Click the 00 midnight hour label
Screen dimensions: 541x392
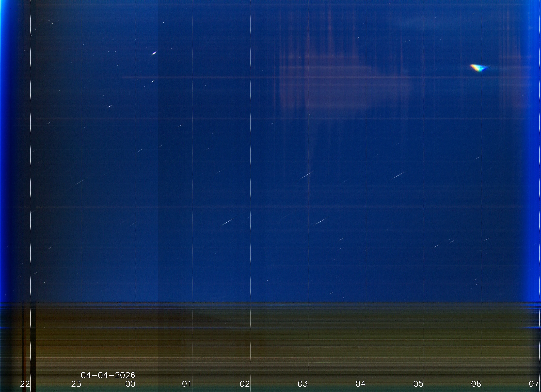click(x=130, y=384)
